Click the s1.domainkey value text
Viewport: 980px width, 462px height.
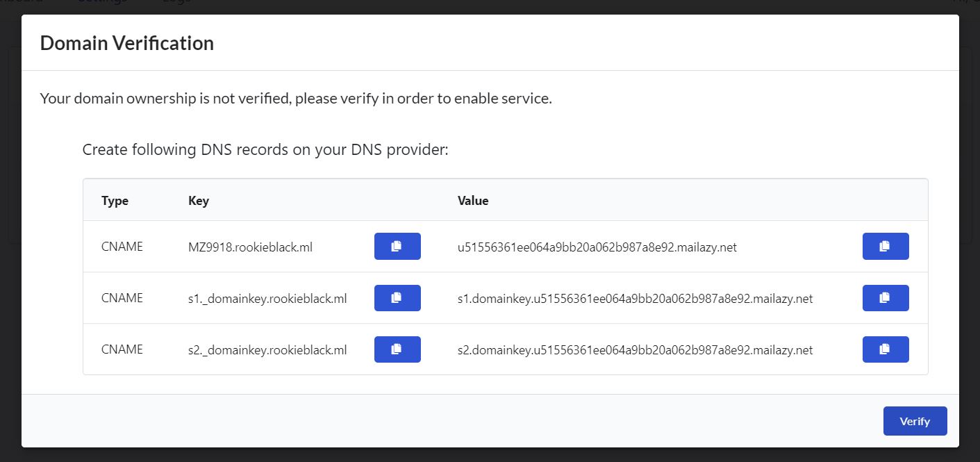coord(635,299)
